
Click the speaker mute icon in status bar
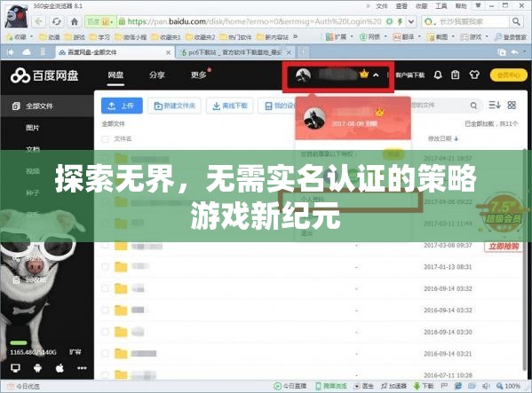[486, 386]
